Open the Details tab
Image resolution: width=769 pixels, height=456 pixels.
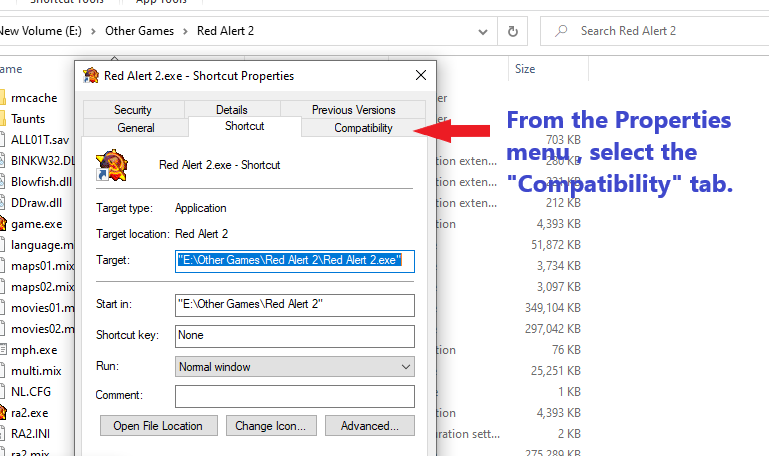pos(231,110)
